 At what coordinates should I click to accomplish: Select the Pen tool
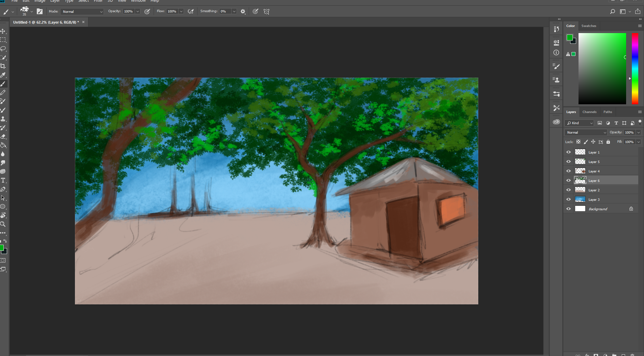pos(3,189)
